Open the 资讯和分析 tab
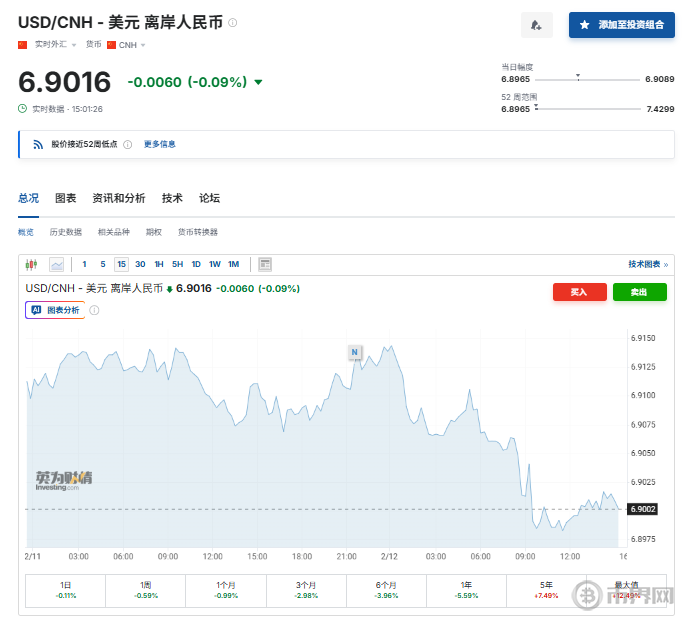 pyautogui.click(x=118, y=198)
